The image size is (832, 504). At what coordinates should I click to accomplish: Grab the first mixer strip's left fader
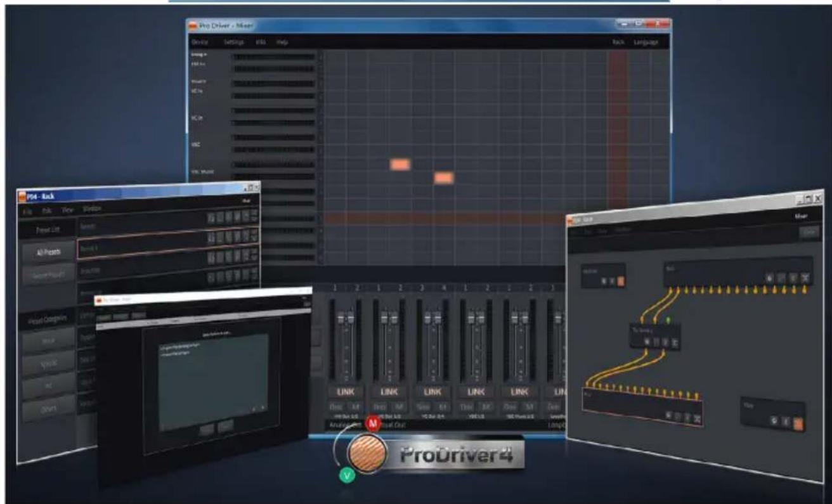coord(339,318)
